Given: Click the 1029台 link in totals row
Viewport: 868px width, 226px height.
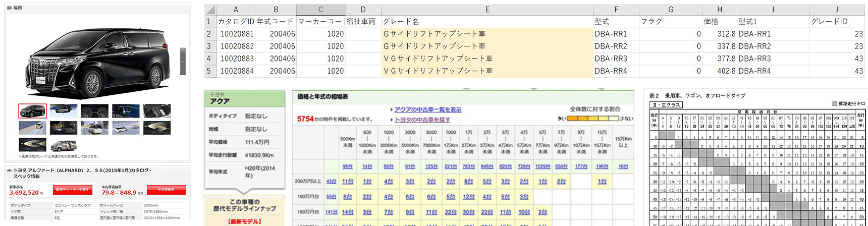Looking at the screenshot, I should tap(542, 166).
